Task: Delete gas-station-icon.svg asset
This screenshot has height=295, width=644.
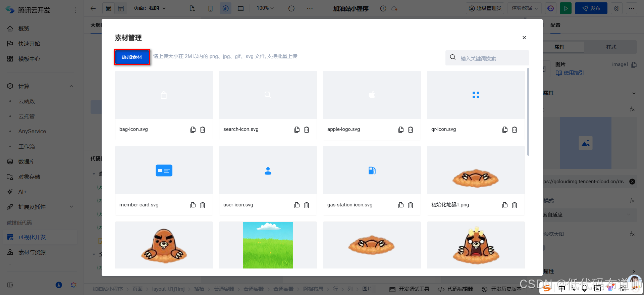Action: pos(411,205)
